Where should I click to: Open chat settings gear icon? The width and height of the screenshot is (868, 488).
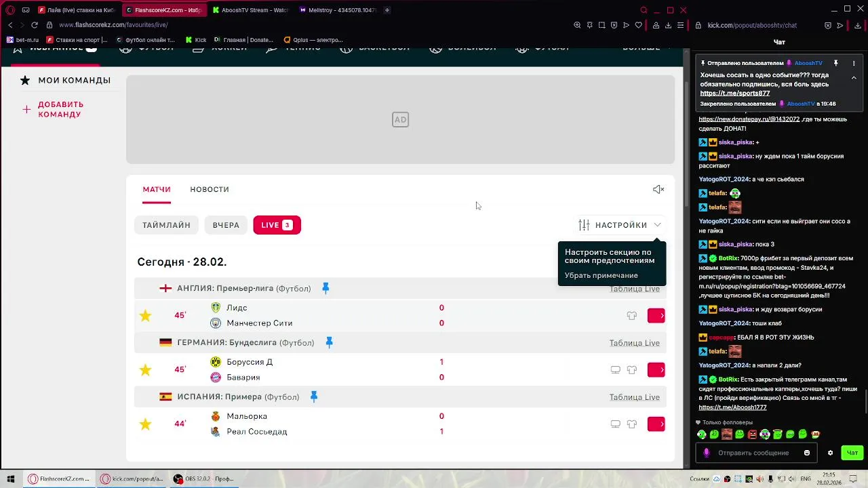[830, 453]
